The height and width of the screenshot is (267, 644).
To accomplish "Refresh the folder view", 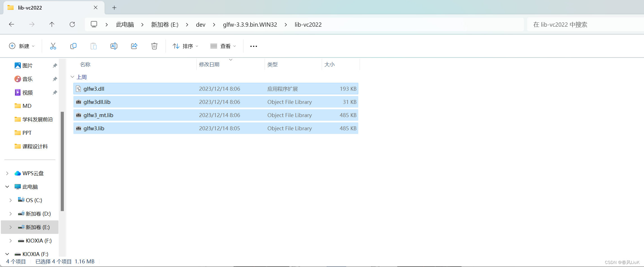I will 72,24.
